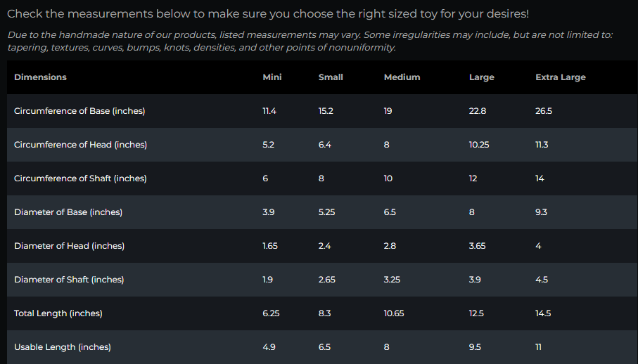Viewport: 638px width, 364px height.
Task: Select the Diameter of Base row label
Action: (x=68, y=212)
